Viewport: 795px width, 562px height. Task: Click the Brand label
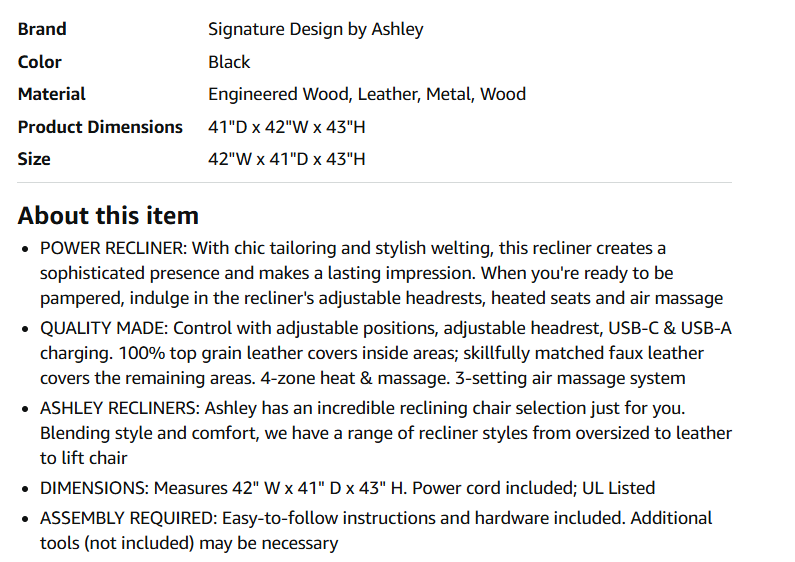pyautogui.click(x=42, y=29)
